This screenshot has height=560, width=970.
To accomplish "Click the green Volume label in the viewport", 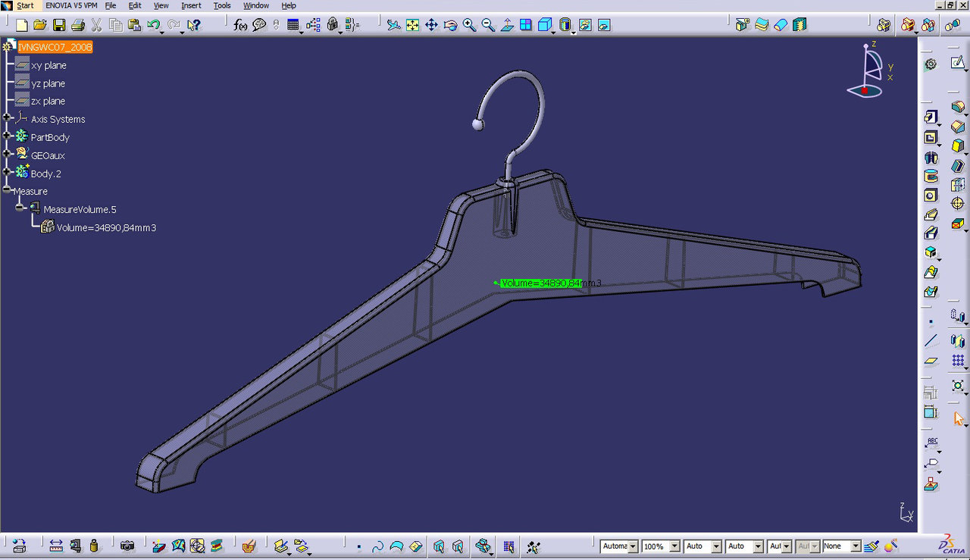I will (541, 283).
